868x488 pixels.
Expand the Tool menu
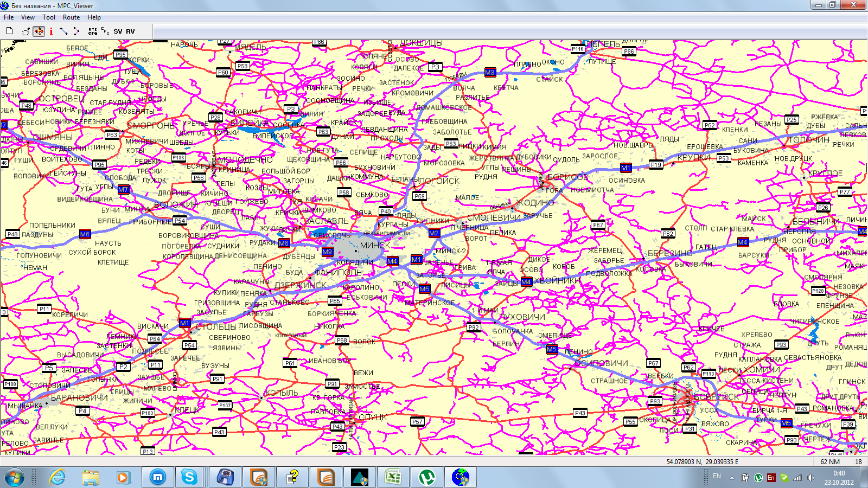(49, 17)
